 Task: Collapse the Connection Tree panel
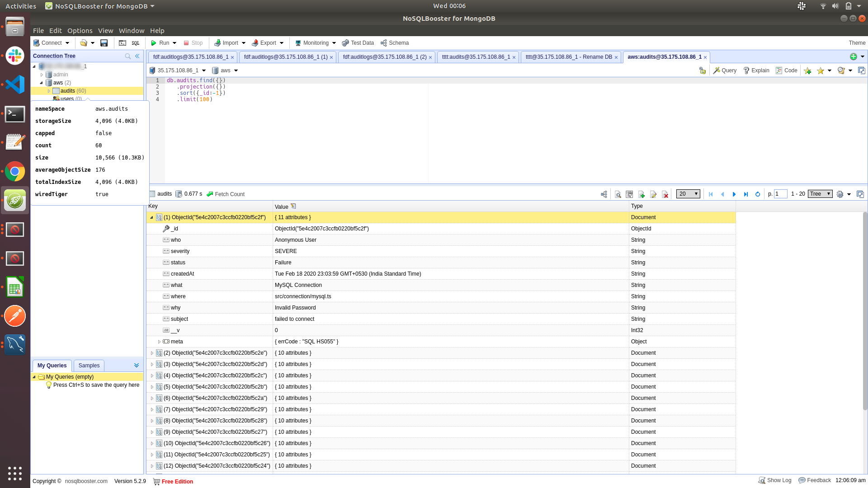tap(137, 56)
